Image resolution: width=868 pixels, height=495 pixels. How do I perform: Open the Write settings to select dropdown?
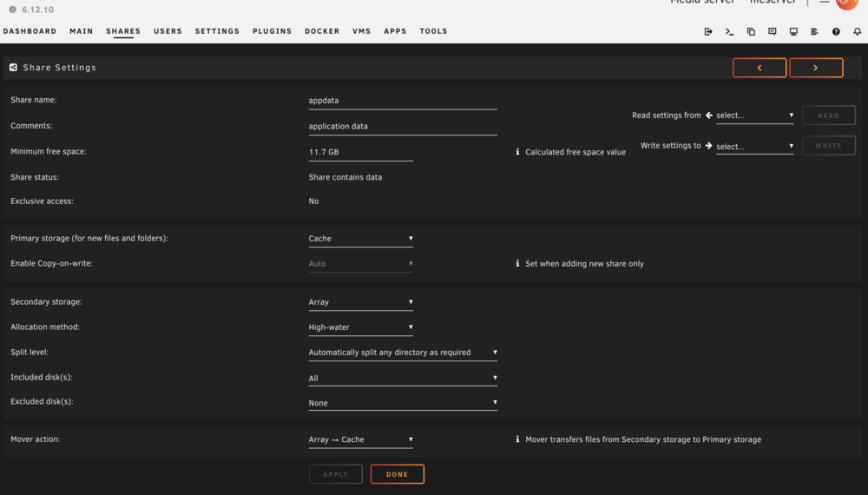pyautogui.click(x=754, y=146)
